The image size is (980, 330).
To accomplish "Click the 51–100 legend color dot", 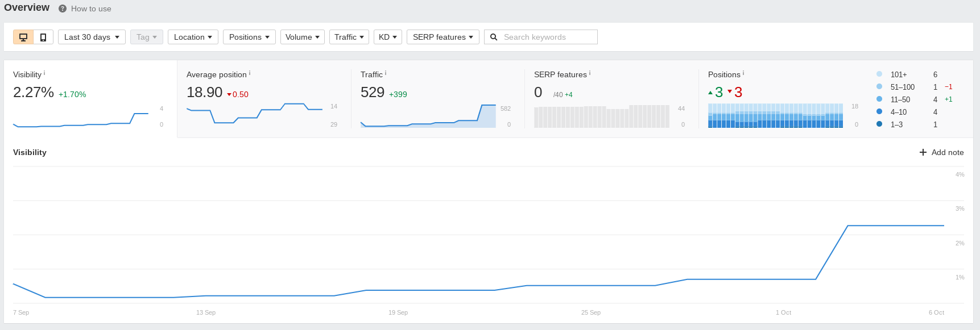I will tap(879, 86).
